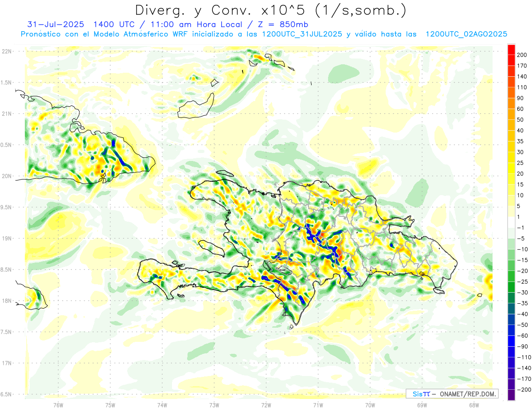Click the '75W' longitude label

[110, 405]
